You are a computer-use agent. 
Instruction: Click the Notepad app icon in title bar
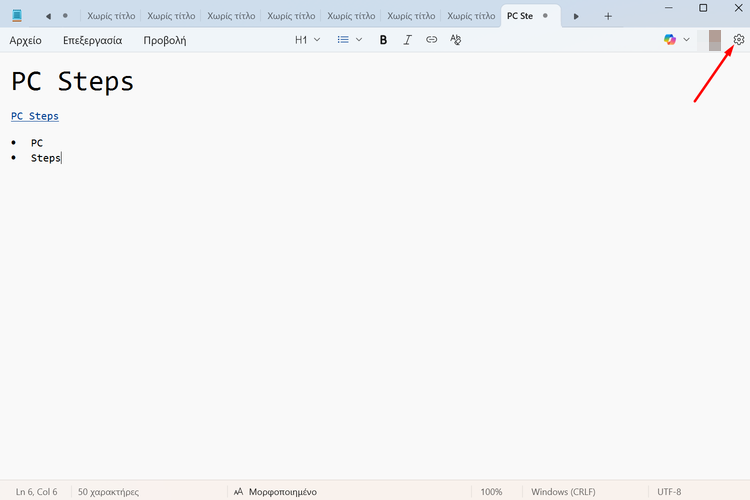(x=17, y=16)
